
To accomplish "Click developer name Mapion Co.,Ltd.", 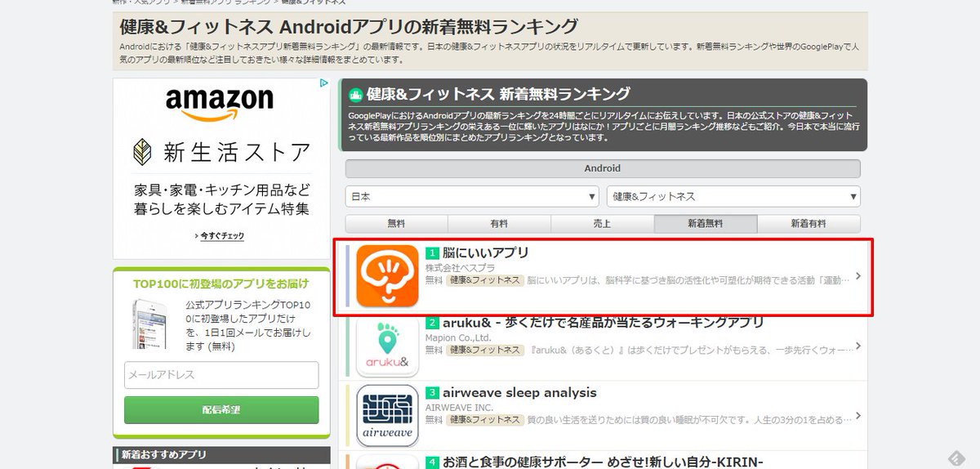I will [458, 337].
